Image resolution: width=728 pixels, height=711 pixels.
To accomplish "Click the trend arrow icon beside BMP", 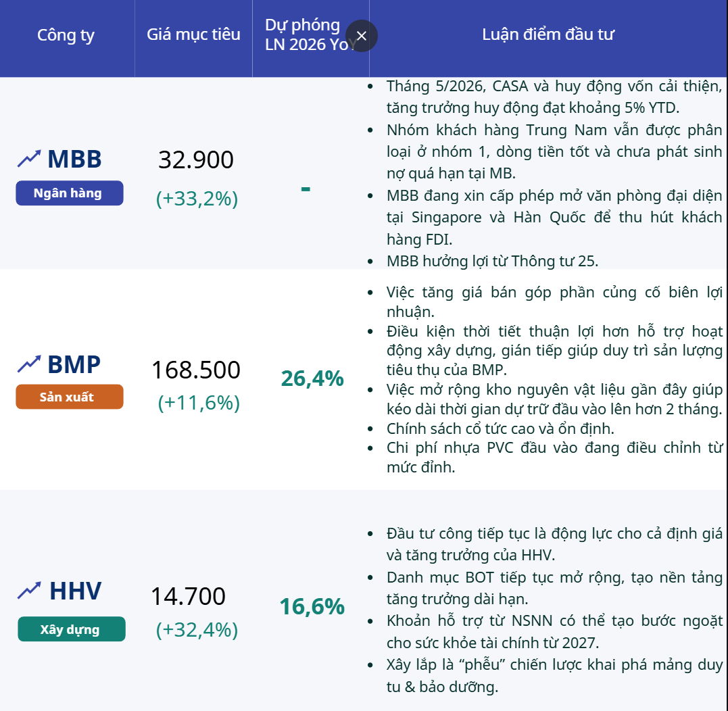I will [x=29, y=364].
